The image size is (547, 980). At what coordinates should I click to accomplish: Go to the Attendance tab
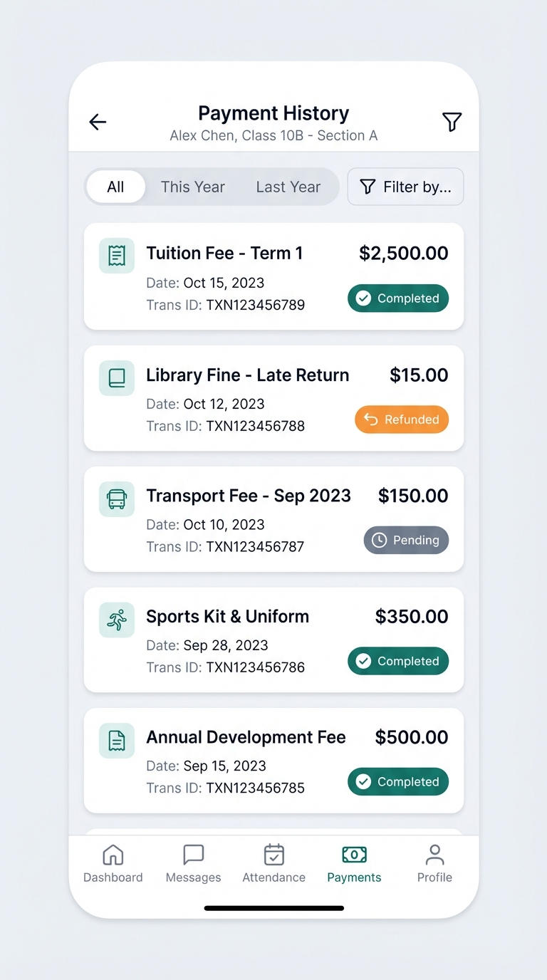point(273,863)
